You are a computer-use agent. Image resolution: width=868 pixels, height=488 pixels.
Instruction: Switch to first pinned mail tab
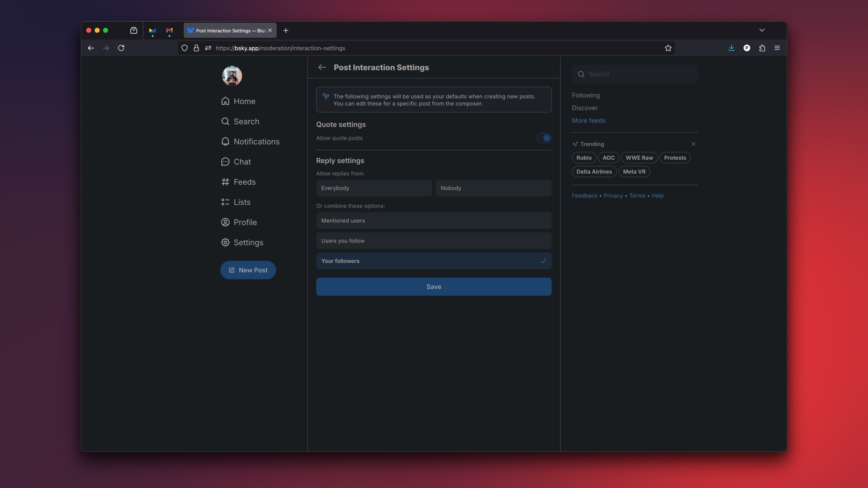coord(152,30)
